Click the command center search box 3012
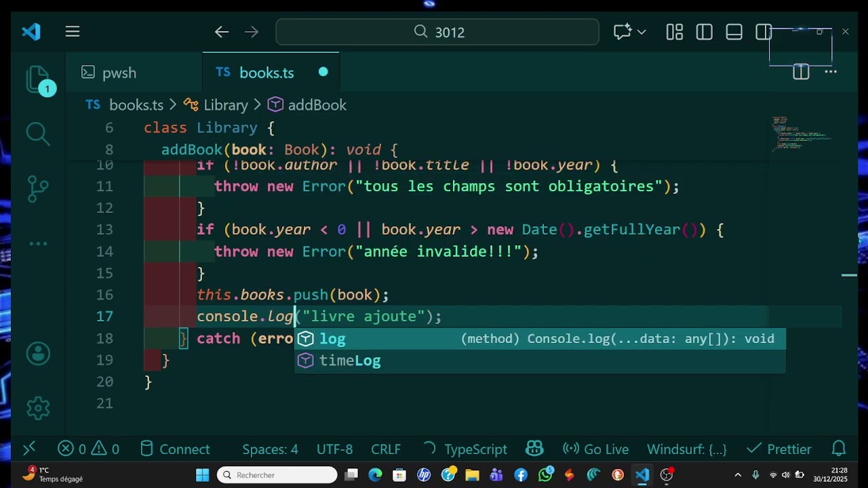 pos(437,32)
